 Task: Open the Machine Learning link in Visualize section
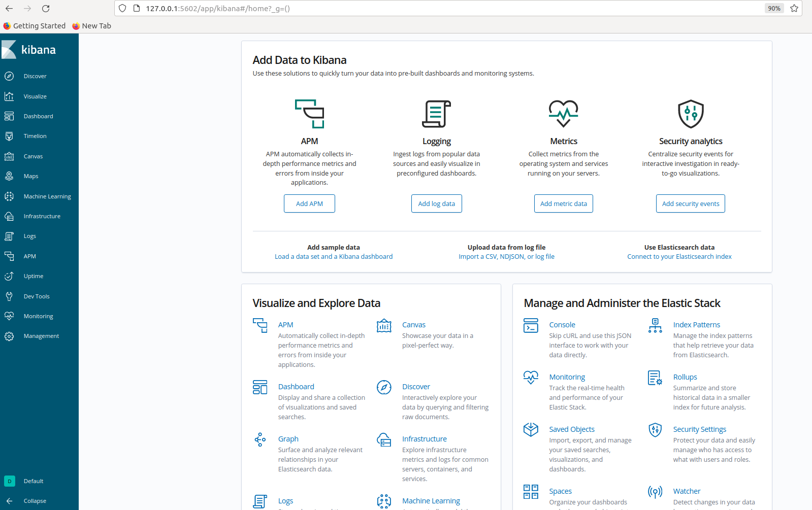pos(431,501)
